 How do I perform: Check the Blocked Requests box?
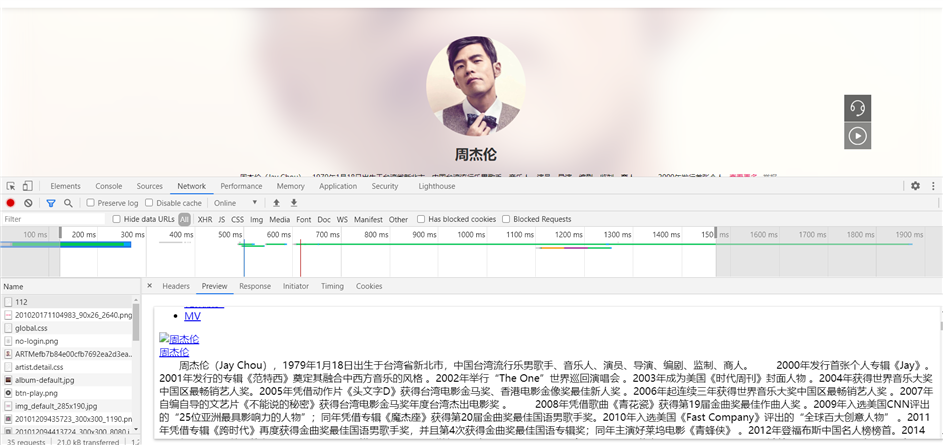coord(506,219)
